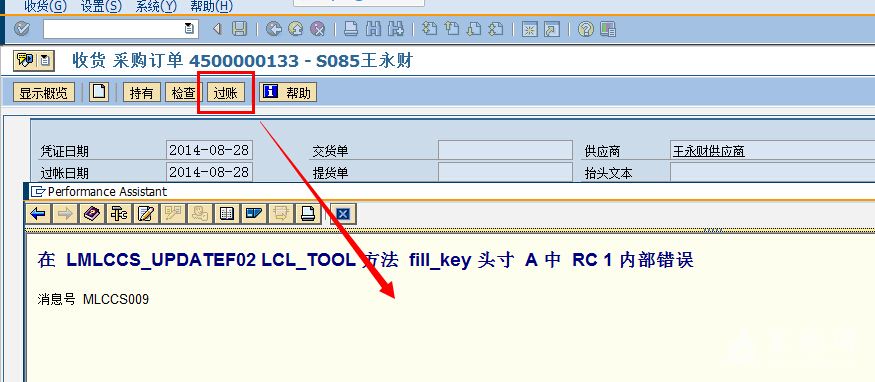Collapse the command field with the triangle arrow
The height and width of the screenshot is (382, 875).
217,29
